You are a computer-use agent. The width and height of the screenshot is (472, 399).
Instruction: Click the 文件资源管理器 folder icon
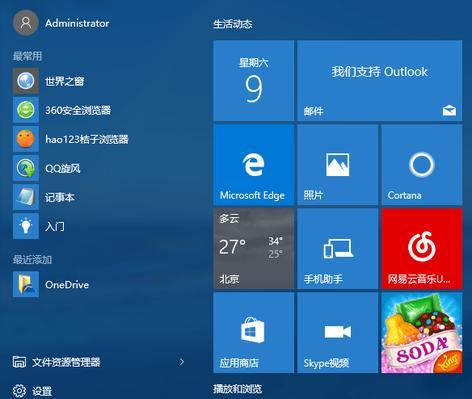tap(19, 362)
